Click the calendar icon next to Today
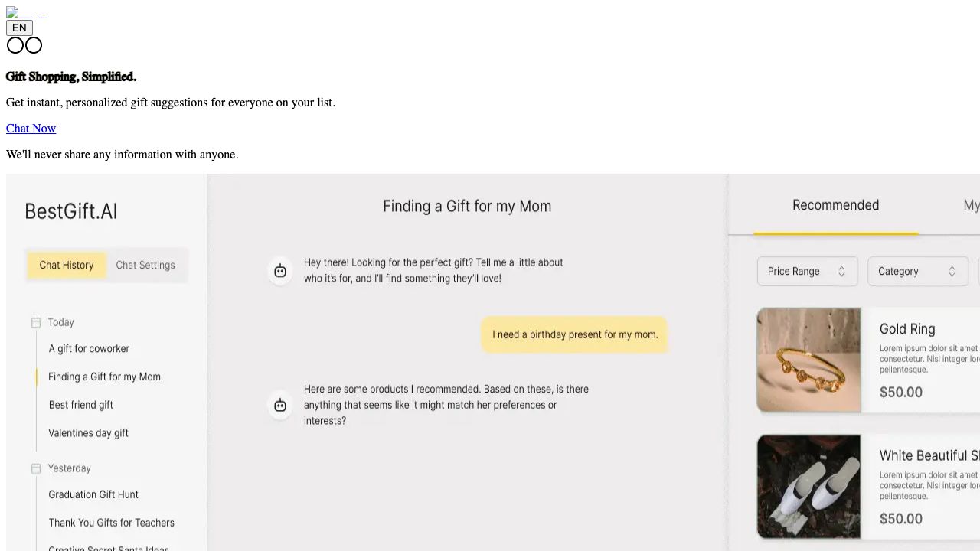This screenshot has height=551, width=980. pos(36,322)
